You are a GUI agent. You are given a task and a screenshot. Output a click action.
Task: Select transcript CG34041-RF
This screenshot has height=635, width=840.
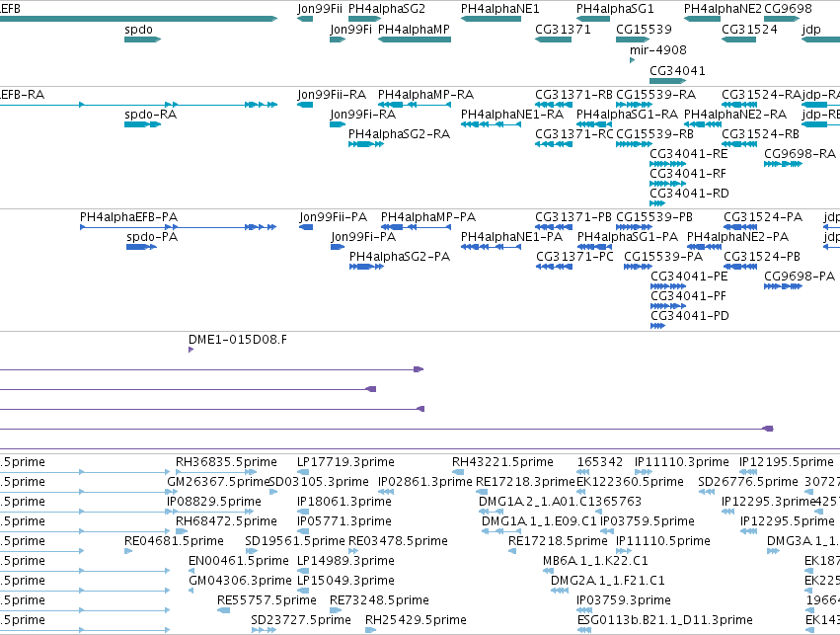point(667,184)
